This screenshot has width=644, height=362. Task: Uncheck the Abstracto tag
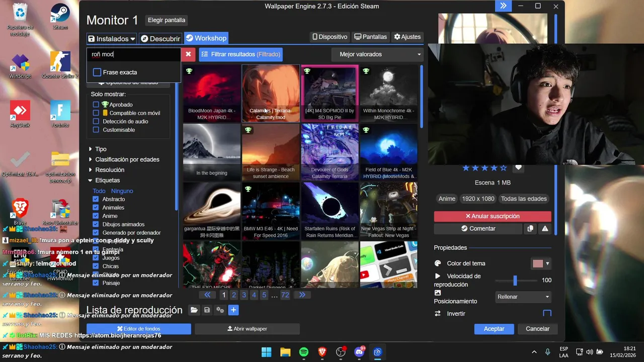[x=96, y=199]
